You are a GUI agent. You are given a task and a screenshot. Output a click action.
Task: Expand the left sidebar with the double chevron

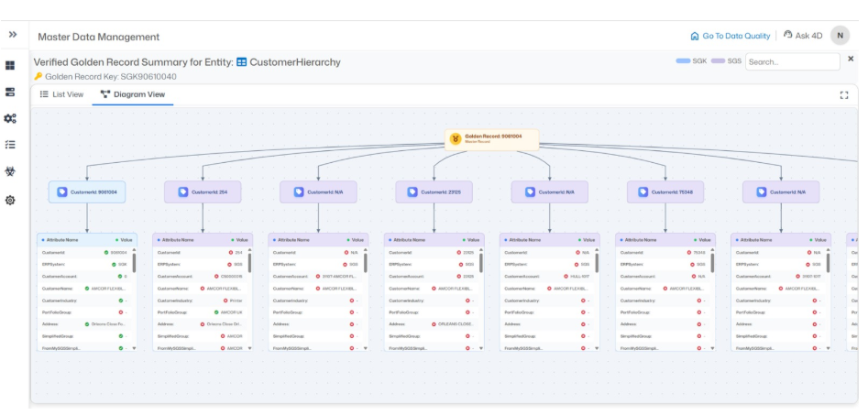[x=13, y=34]
